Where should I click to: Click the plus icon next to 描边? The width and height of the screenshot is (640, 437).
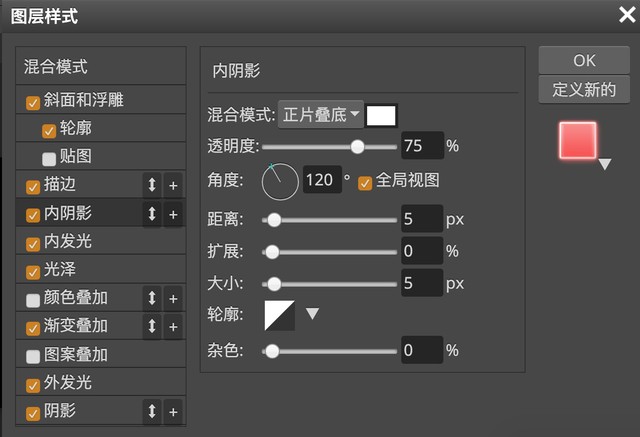point(173,185)
